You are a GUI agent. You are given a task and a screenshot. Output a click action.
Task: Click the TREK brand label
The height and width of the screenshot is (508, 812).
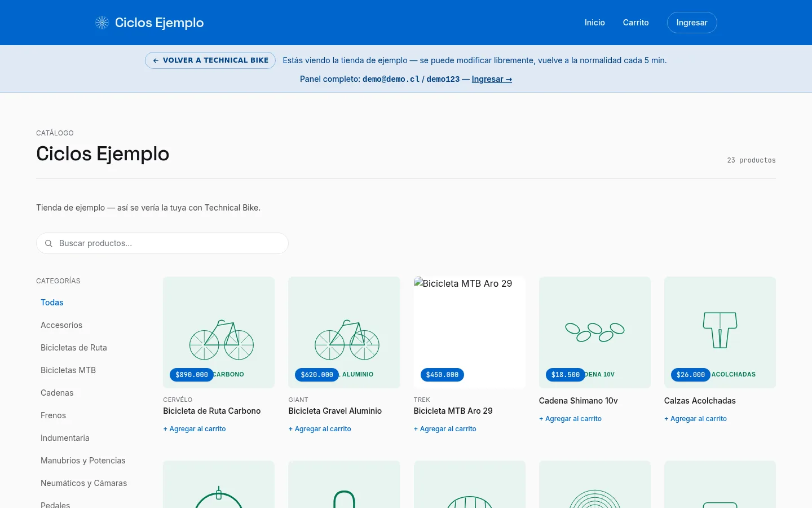tap(422, 400)
